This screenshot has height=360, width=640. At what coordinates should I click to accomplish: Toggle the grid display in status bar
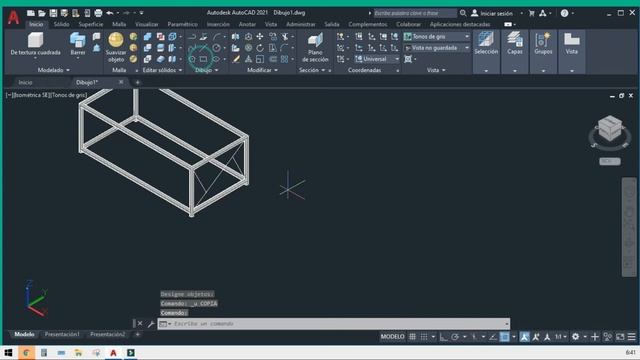tap(413, 337)
